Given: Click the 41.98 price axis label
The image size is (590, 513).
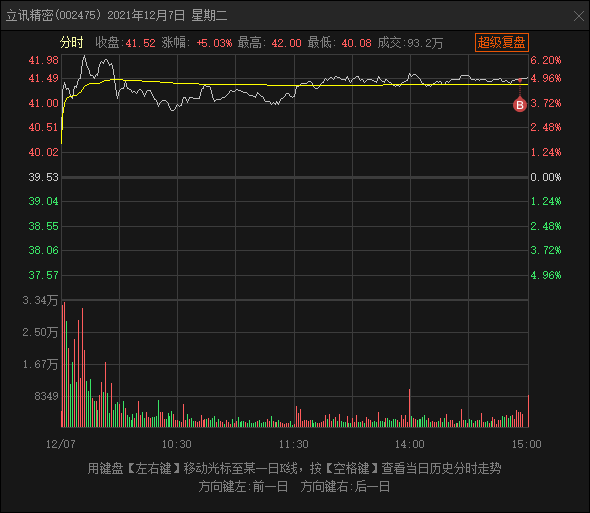Looking at the screenshot, I should [44, 60].
